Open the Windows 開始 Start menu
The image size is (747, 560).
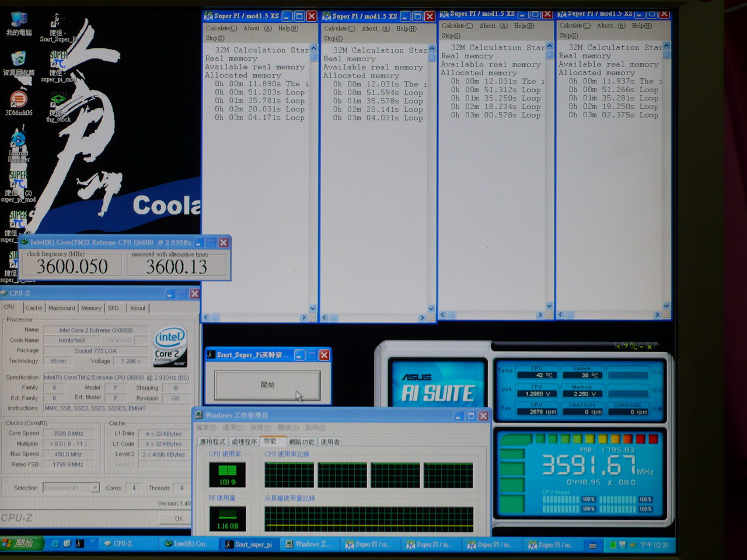pyautogui.click(x=22, y=544)
